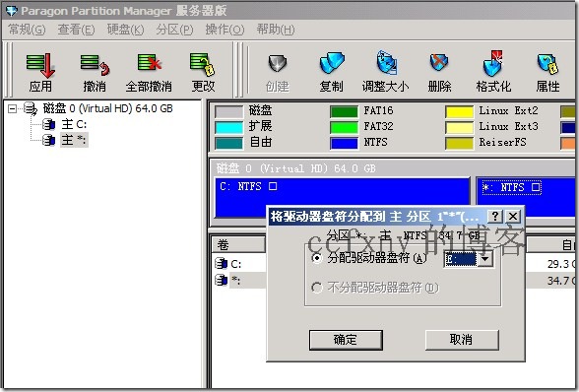The height and width of the screenshot is (392, 579).
Task: Click the Extended (扩展) cyan legend swatch
Action: [228, 127]
